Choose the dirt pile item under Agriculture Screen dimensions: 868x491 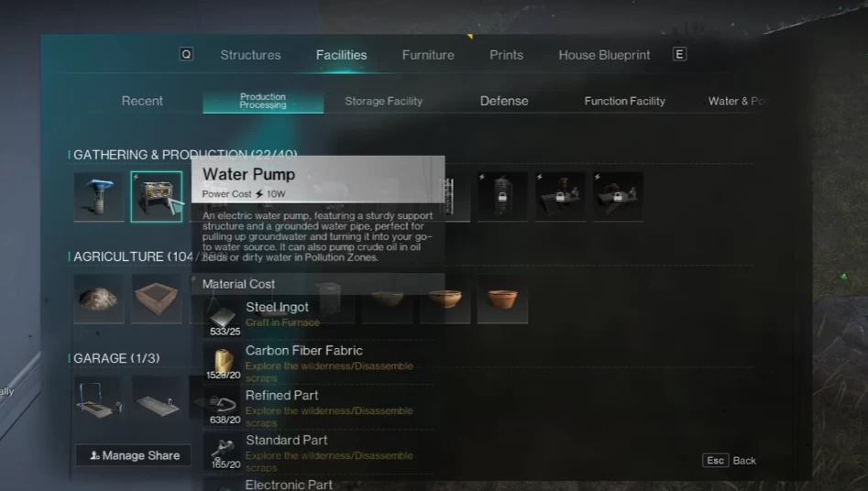pos(99,299)
